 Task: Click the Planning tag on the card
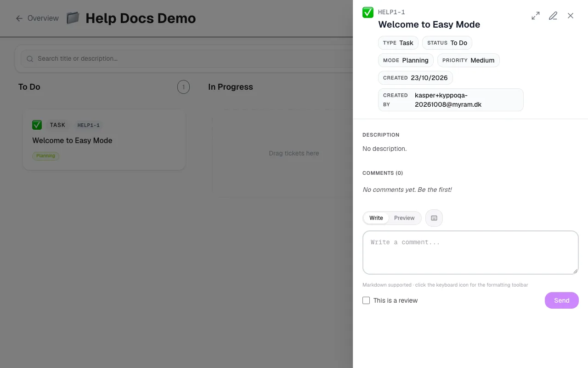coord(45,156)
